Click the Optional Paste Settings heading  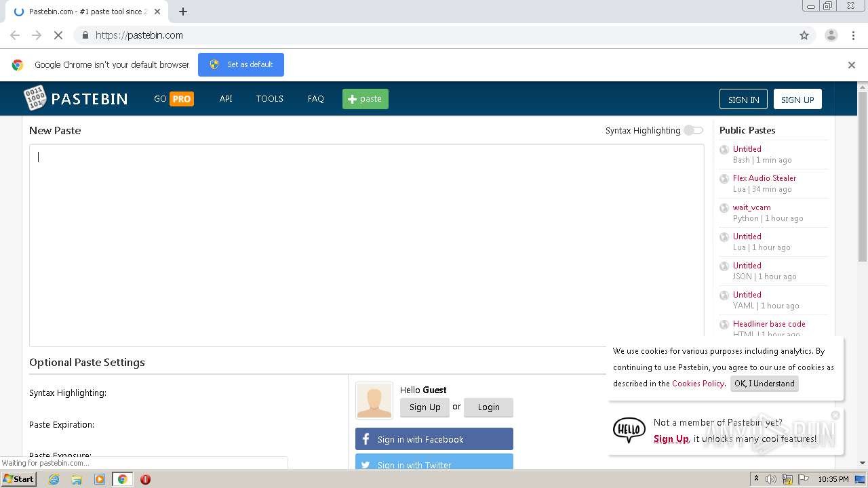[x=87, y=363]
